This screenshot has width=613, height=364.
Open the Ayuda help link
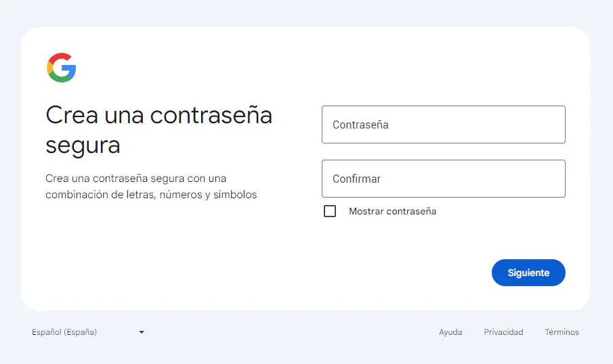[x=450, y=332]
